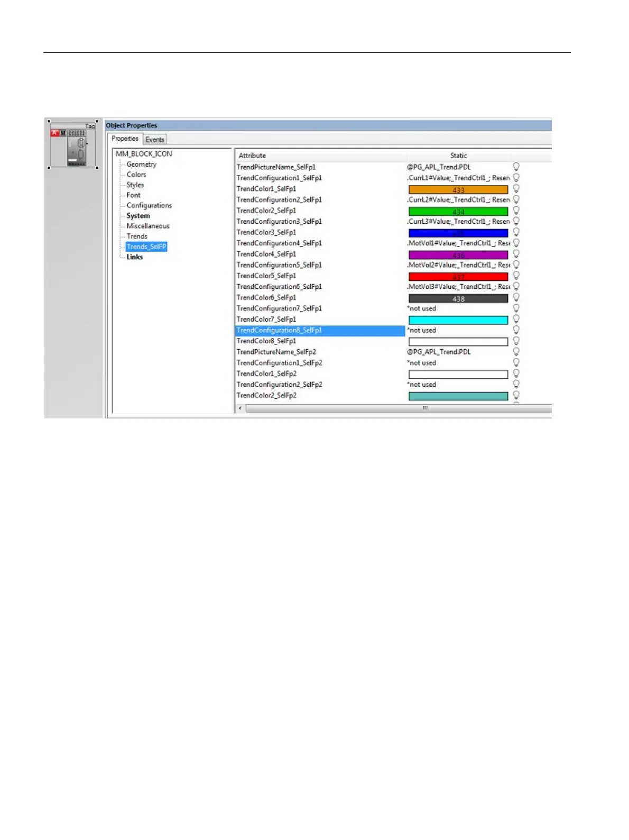Click the dynamics bulb for TrendColor8_SelFp1
Image resolution: width=629 pixels, height=840 pixels.
[x=516, y=341]
